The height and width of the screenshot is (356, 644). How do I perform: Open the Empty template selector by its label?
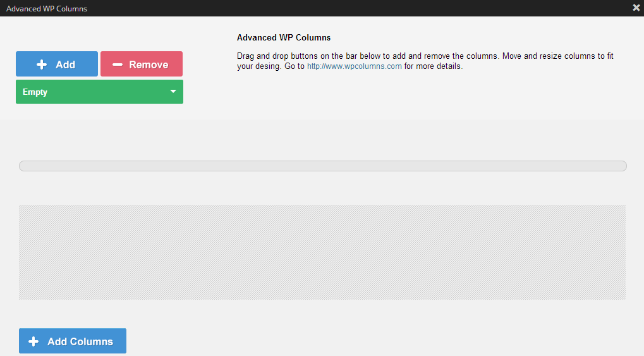pyautogui.click(x=35, y=92)
